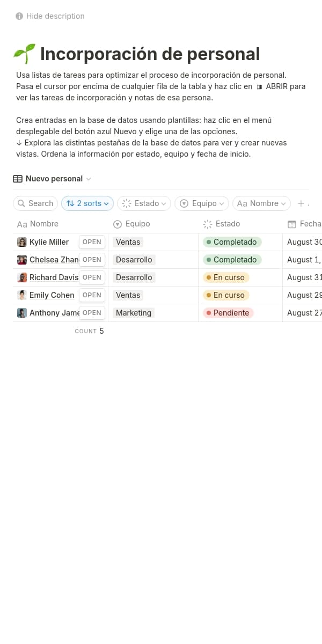Open the Estado filter dropdown

tap(144, 203)
